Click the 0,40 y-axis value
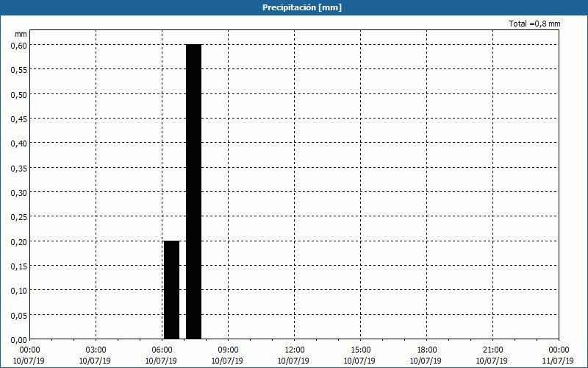This screenshot has height=368, width=588. [x=19, y=144]
